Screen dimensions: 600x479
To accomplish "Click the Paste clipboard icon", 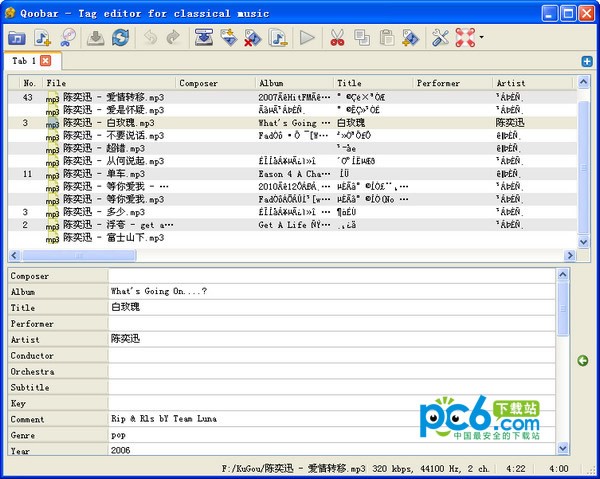I will (386, 38).
